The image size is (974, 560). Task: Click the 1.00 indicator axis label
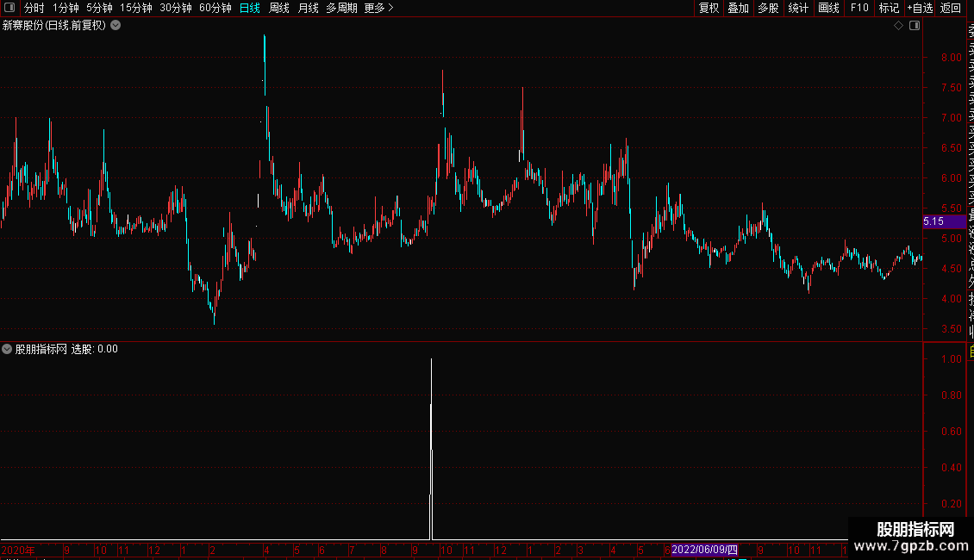point(951,359)
